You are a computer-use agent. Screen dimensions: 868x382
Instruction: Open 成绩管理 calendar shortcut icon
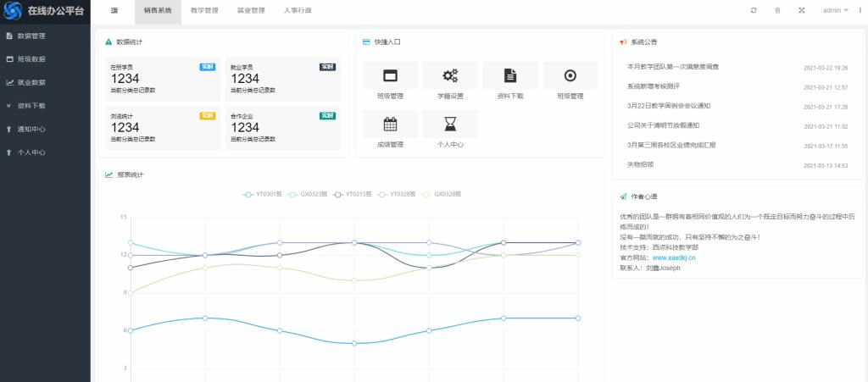390,125
